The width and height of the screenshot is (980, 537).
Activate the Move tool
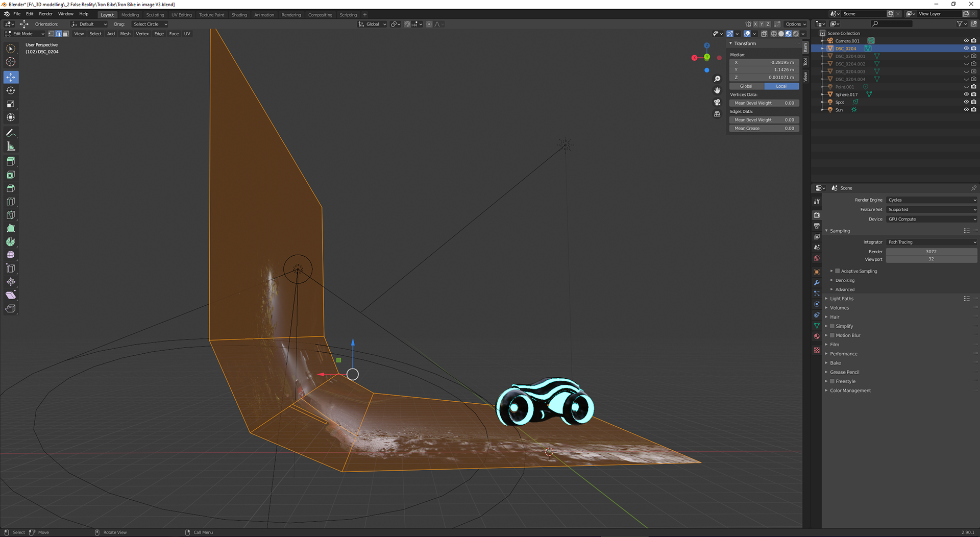pyautogui.click(x=11, y=77)
